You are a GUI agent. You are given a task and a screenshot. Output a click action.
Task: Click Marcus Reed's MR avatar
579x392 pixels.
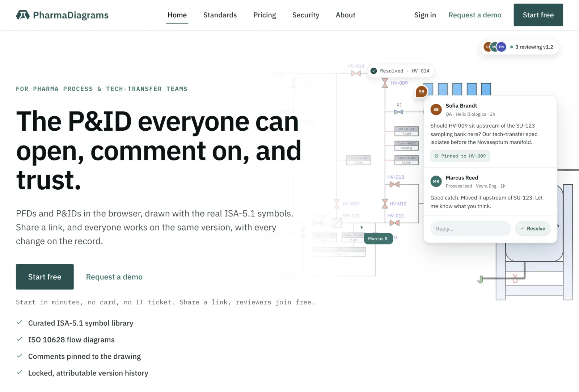[436, 181]
